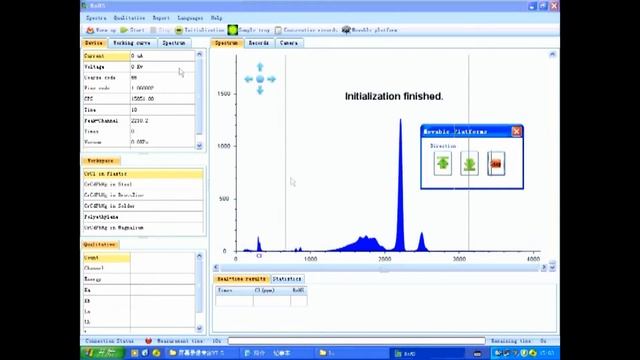
Task: Click the Time value field showing 10
Action: 162,110
